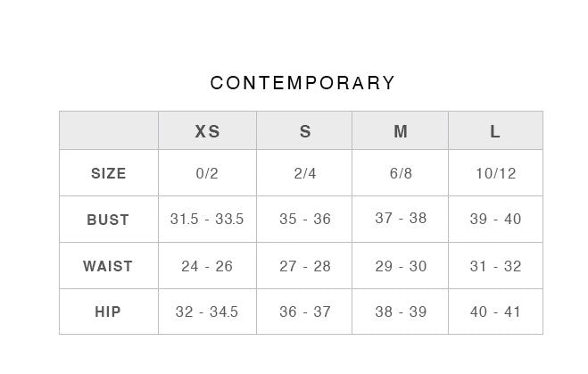Click hip measurement 36 - 37
Viewport: 588px width, 374px height.
coord(305,312)
